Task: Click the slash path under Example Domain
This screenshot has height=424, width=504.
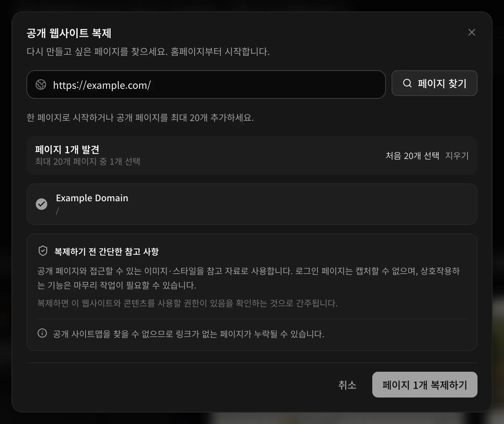Action: 57,211
